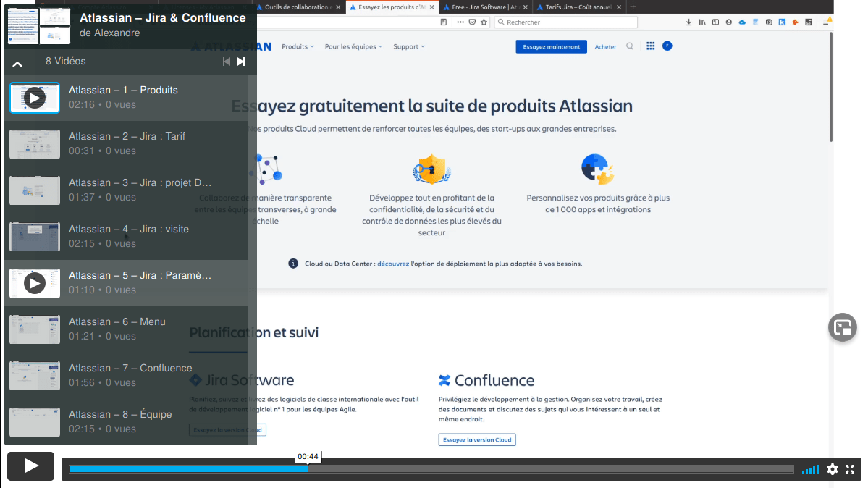Open the user profile avatar
Screen dimensions: 868x488
pos(667,46)
